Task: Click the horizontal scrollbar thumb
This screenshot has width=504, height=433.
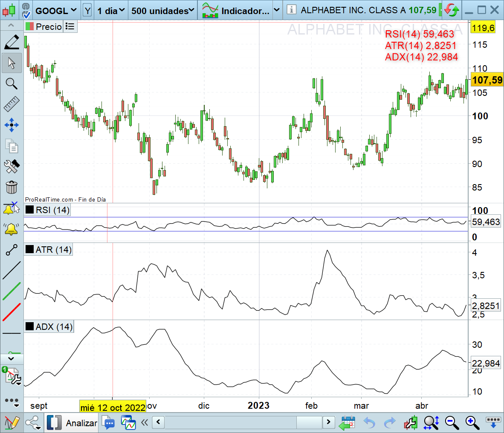Action: coord(309,422)
